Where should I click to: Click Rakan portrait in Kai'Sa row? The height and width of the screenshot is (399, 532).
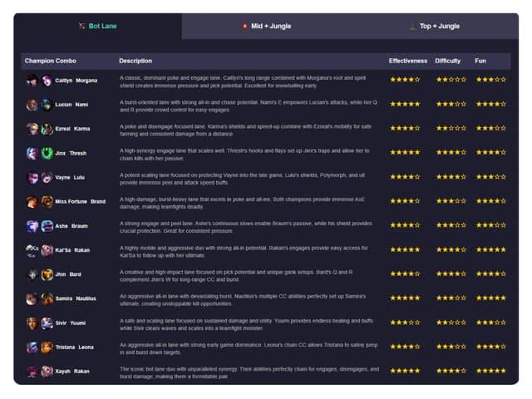(47, 250)
